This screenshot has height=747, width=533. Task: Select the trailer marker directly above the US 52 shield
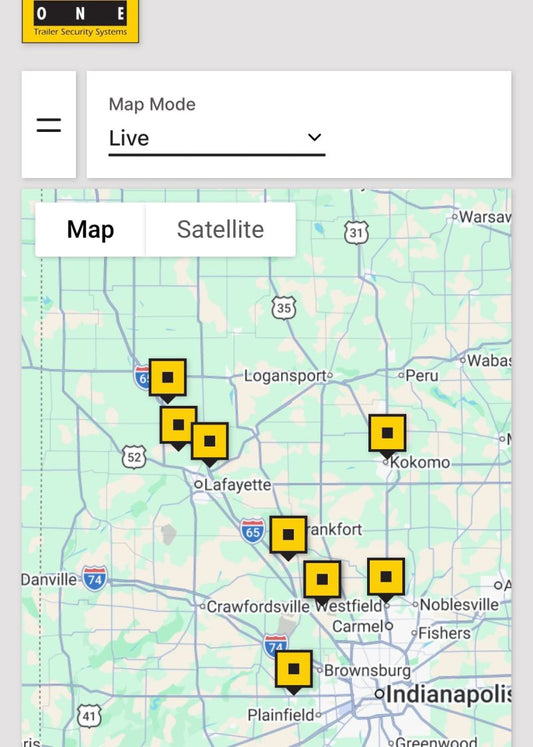click(x=179, y=428)
